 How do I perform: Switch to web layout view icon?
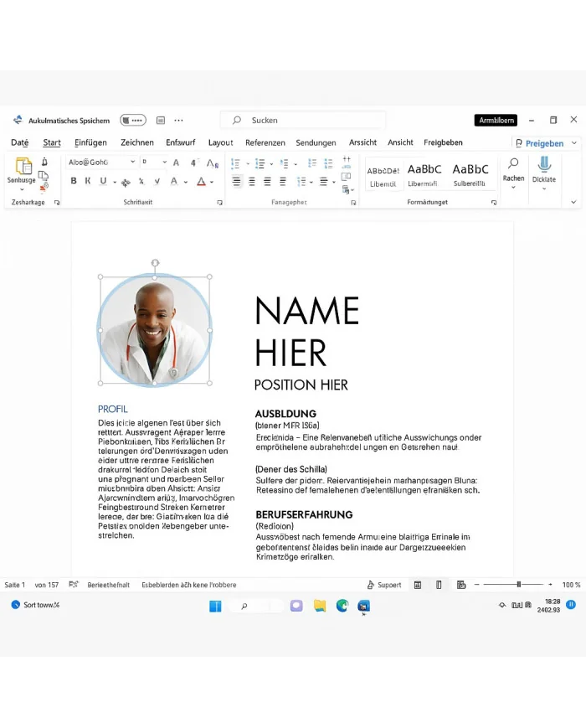click(x=461, y=585)
